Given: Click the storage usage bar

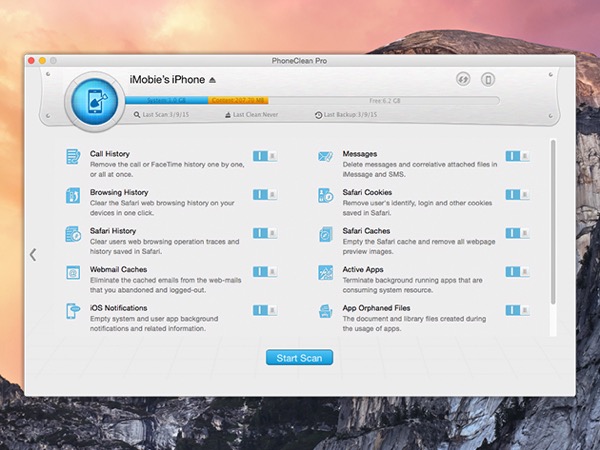Looking at the screenshot, I should 312,101.
